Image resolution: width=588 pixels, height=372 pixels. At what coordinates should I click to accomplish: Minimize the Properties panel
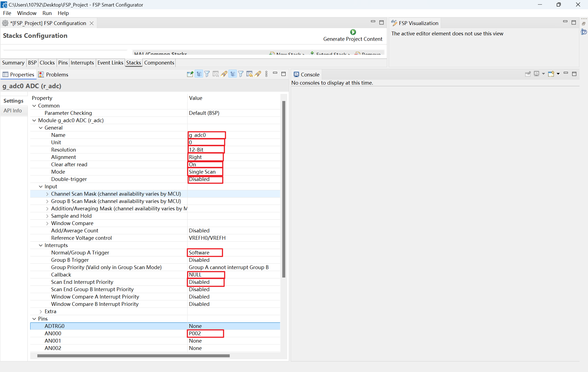point(275,73)
